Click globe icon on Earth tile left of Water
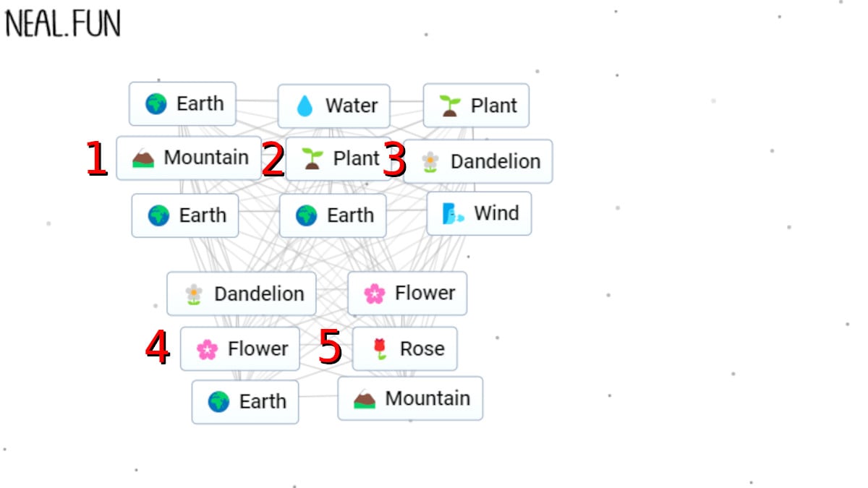 point(156,104)
